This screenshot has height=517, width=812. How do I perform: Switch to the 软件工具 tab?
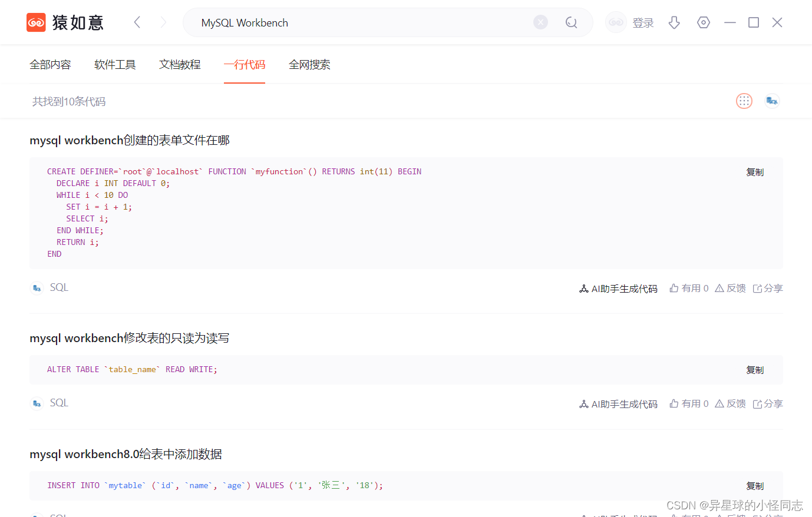(x=115, y=65)
